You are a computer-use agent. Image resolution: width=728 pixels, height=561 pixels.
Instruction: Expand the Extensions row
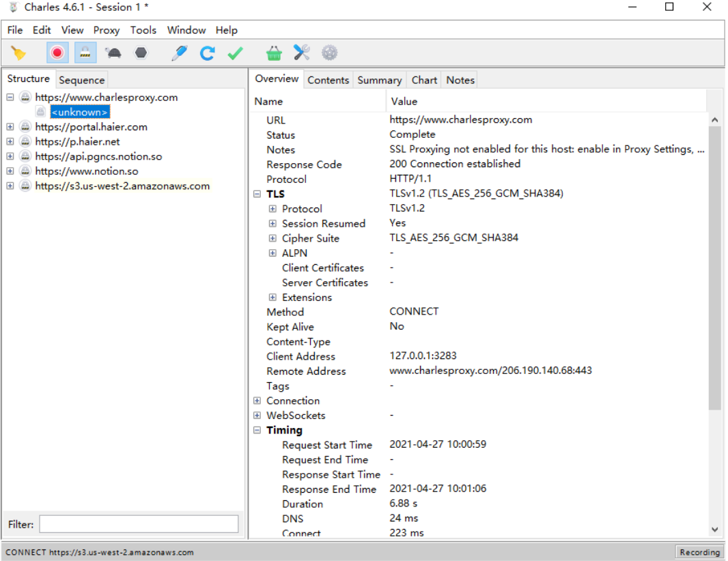(272, 298)
